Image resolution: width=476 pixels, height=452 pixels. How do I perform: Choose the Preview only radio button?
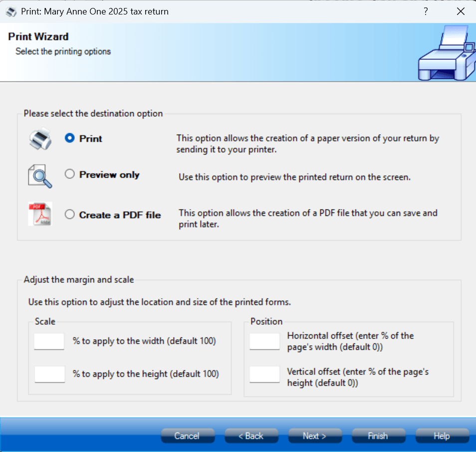point(70,174)
